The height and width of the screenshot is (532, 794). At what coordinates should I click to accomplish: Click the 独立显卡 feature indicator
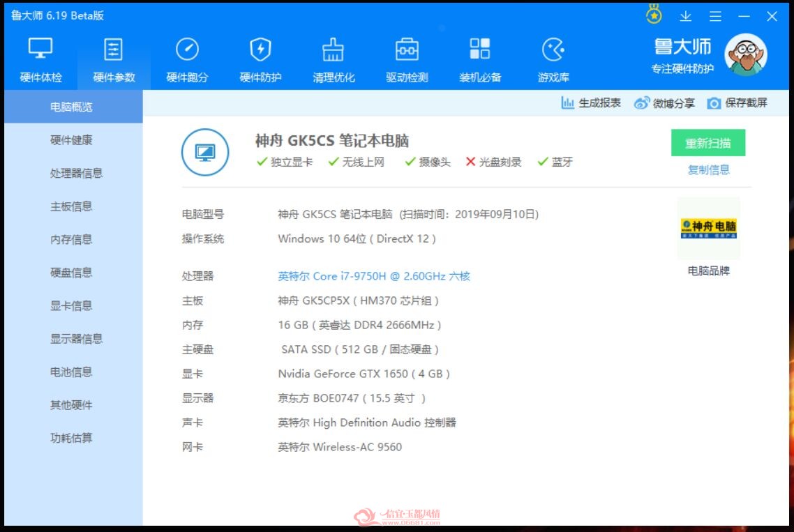(285, 162)
